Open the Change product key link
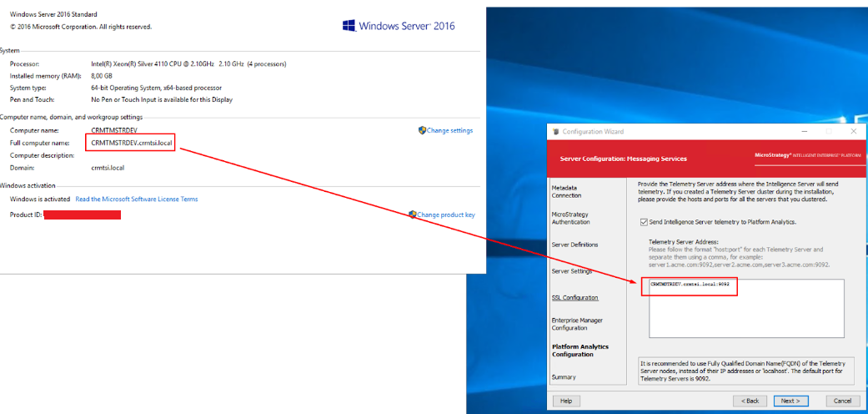The height and width of the screenshot is (414, 868). pyautogui.click(x=445, y=215)
